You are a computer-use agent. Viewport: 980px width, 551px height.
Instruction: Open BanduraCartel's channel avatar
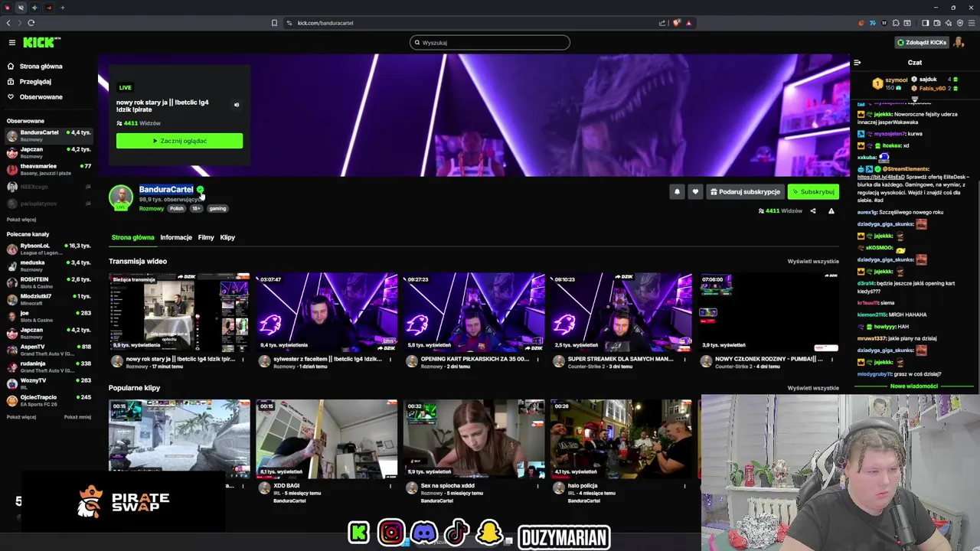tap(120, 197)
